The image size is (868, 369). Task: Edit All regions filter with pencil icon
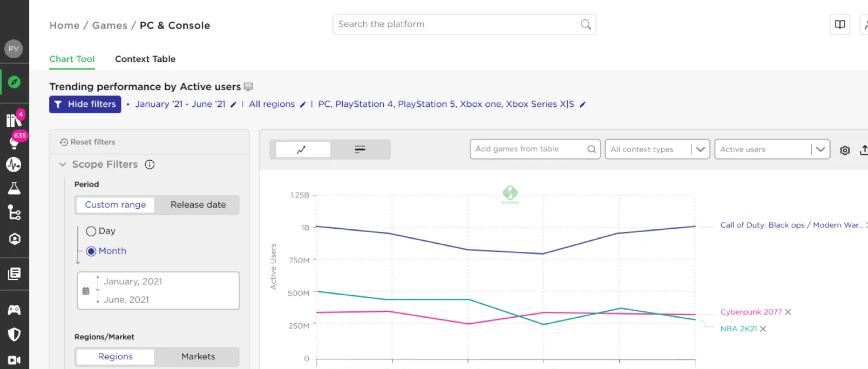(303, 105)
